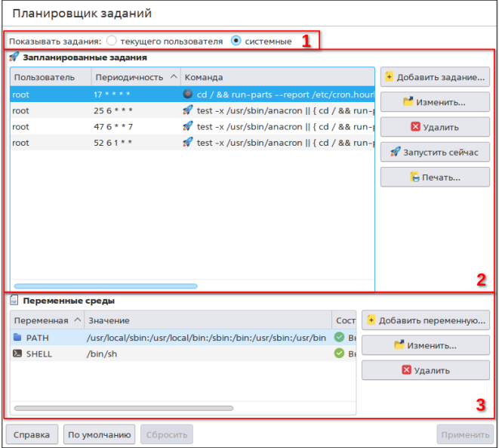Click the SHELL variable terminal icon
Screen dimensions: 499x448
(x=17, y=354)
